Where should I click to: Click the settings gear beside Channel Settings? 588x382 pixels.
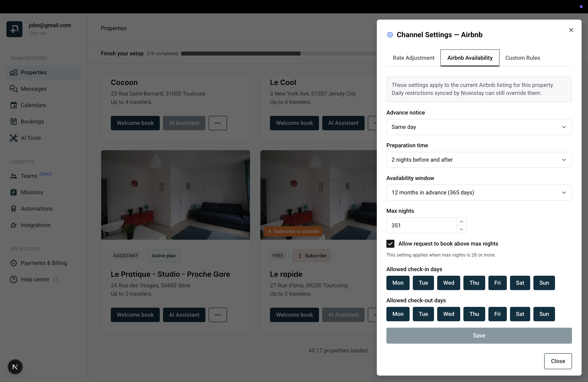390,35
